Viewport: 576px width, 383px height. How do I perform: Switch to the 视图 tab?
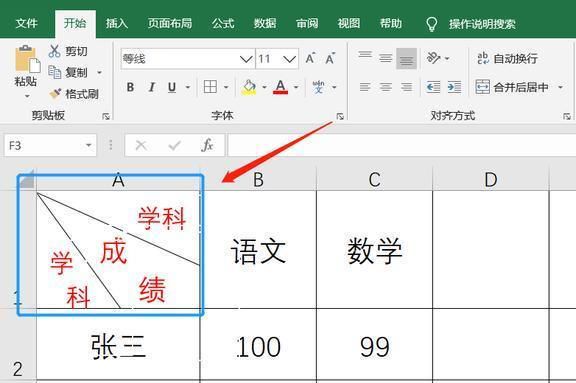[x=349, y=24]
